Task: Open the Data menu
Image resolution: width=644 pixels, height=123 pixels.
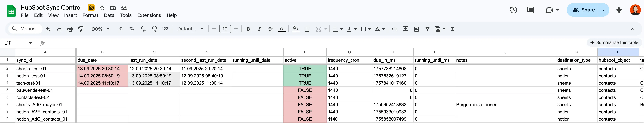Action: pyautogui.click(x=109, y=15)
